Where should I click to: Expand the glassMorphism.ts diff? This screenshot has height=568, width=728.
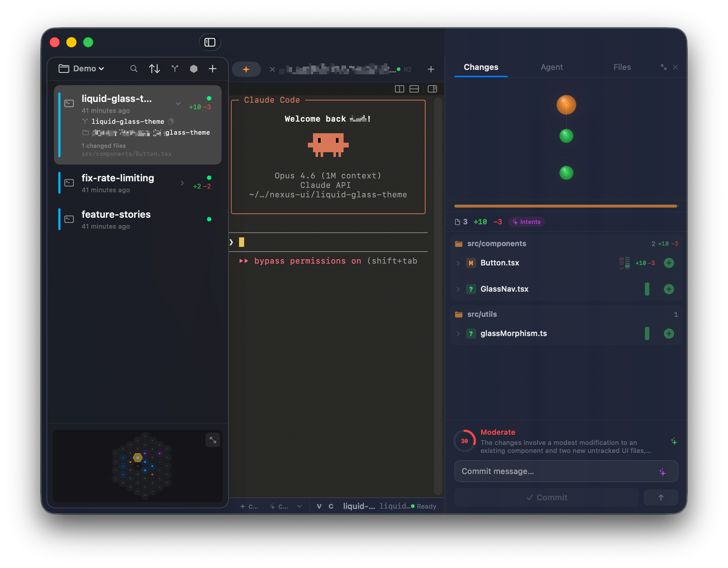458,334
